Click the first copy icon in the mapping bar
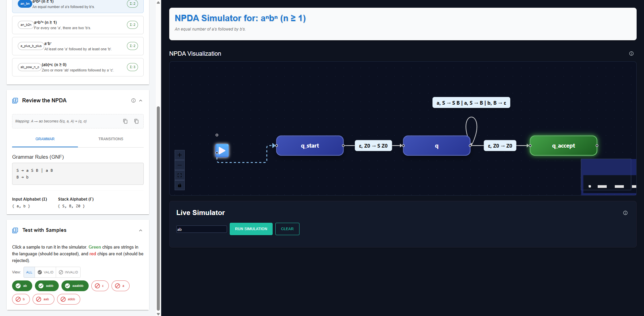This screenshot has width=644, height=316. pyautogui.click(x=125, y=121)
